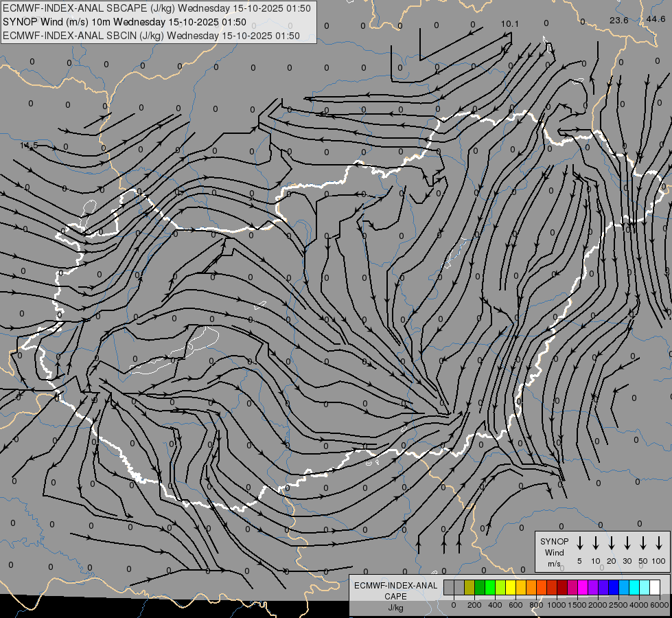The width and height of the screenshot is (672, 618).
Task: Select the dark green CAPE legend swatch
Action: (x=480, y=588)
